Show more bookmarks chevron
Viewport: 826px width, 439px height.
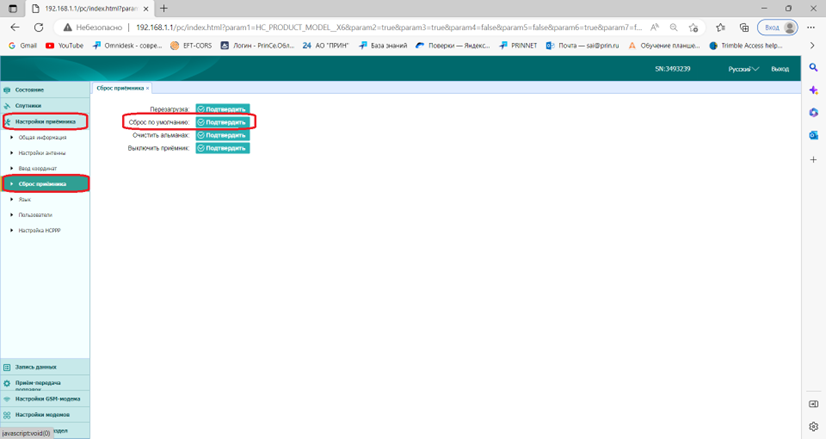812,46
